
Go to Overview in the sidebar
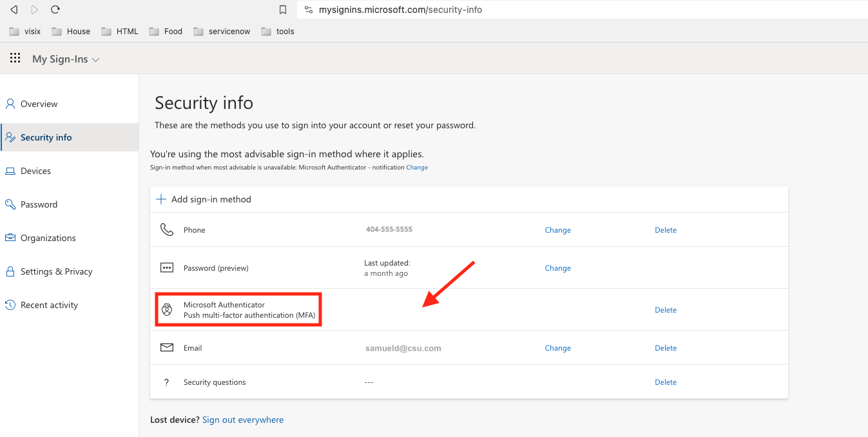point(69,104)
